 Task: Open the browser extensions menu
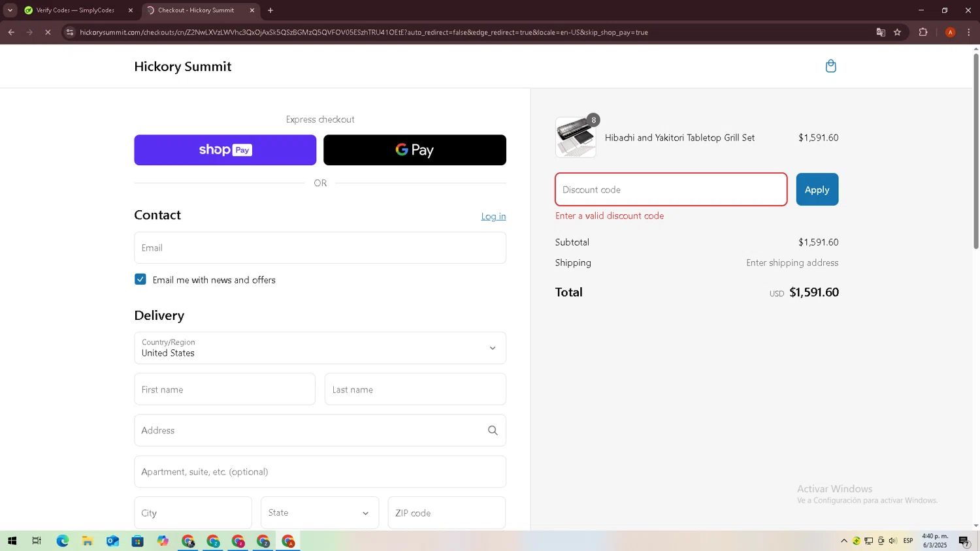[x=923, y=32]
